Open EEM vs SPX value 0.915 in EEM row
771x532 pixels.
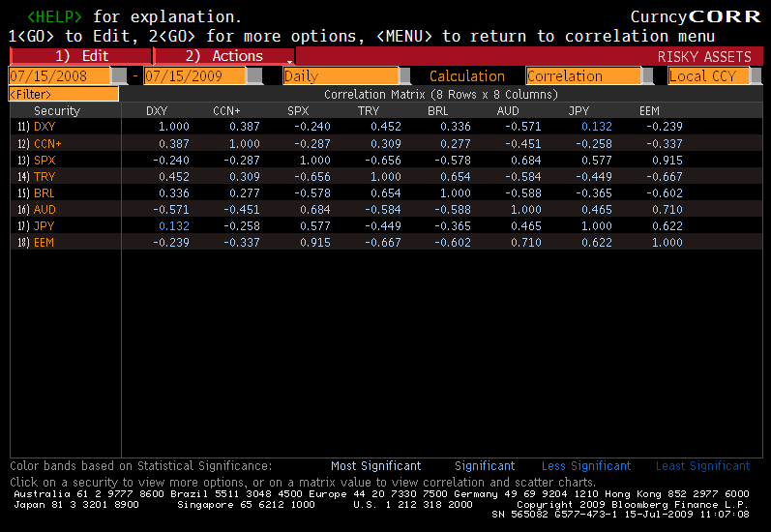(x=315, y=243)
